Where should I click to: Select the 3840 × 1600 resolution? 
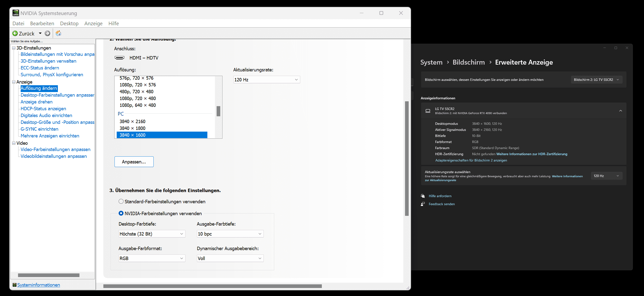(162, 135)
